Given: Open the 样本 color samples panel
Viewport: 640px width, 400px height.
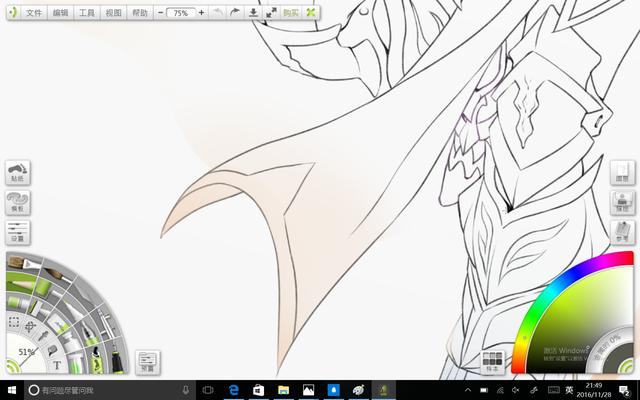Looking at the screenshot, I should tap(492, 362).
